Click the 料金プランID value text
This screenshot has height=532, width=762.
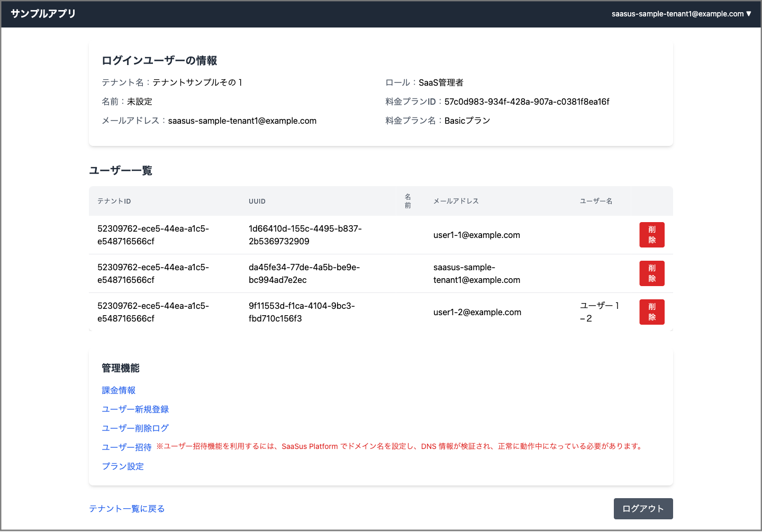click(x=527, y=102)
